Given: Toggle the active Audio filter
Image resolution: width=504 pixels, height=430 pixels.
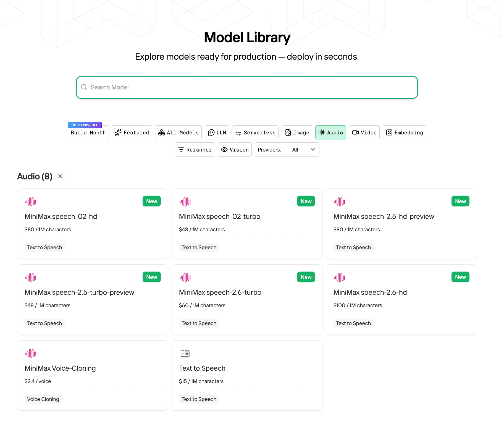Looking at the screenshot, I should pyautogui.click(x=330, y=132).
